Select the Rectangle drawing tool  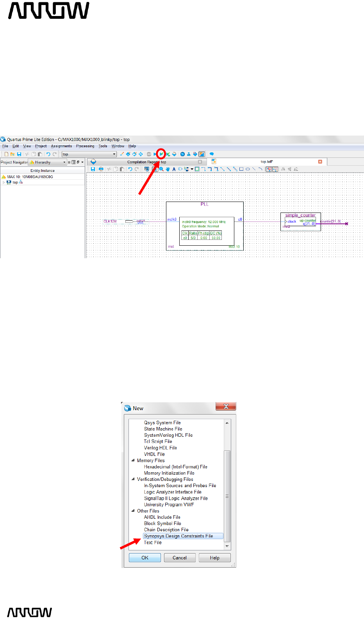point(241,169)
